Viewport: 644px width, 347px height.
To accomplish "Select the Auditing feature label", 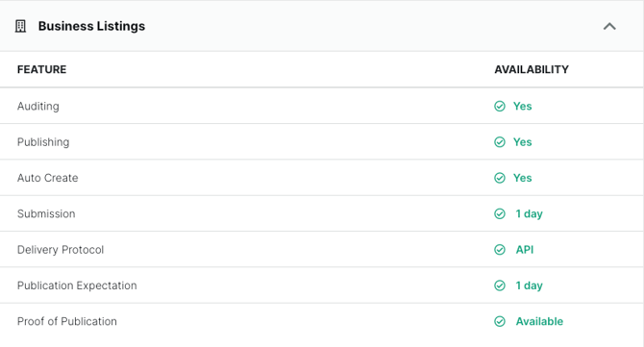I will pyautogui.click(x=38, y=107).
